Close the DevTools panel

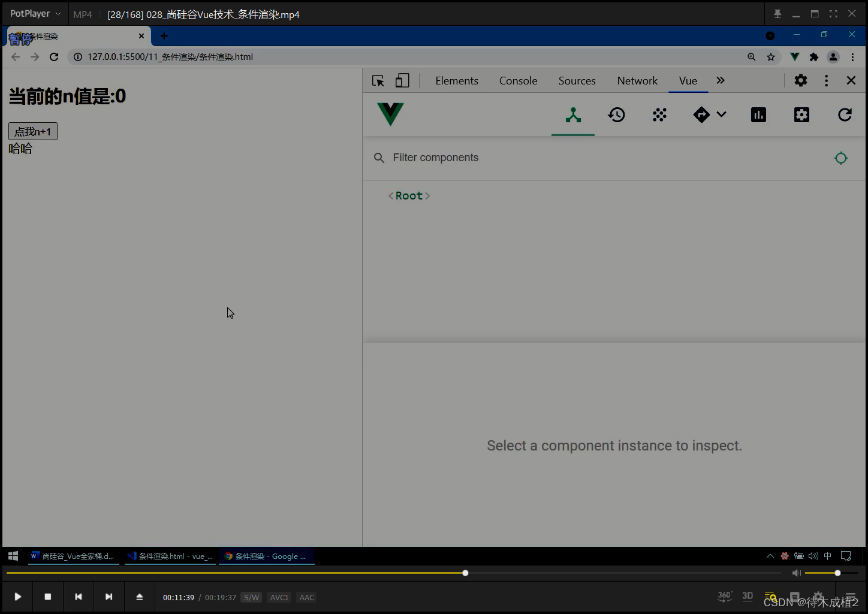[851, 80]
